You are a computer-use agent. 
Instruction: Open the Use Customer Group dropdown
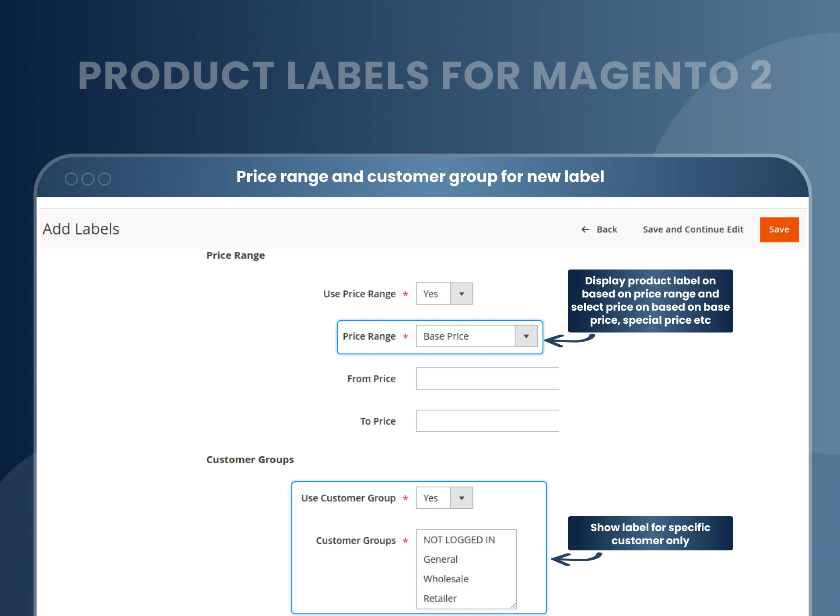click(444, 498)
